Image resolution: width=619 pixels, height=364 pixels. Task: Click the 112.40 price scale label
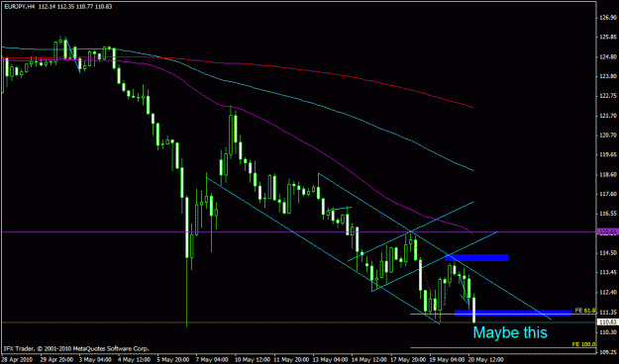click(608, 292)
